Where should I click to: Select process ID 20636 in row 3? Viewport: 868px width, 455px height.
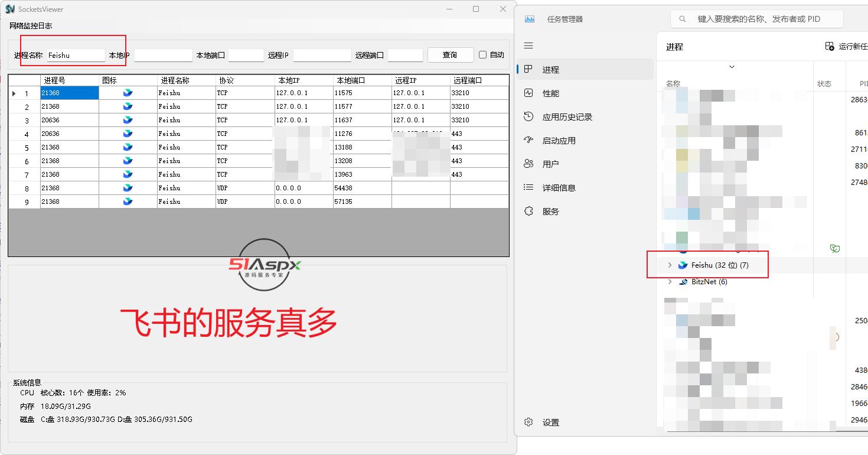tap(69, 120)
